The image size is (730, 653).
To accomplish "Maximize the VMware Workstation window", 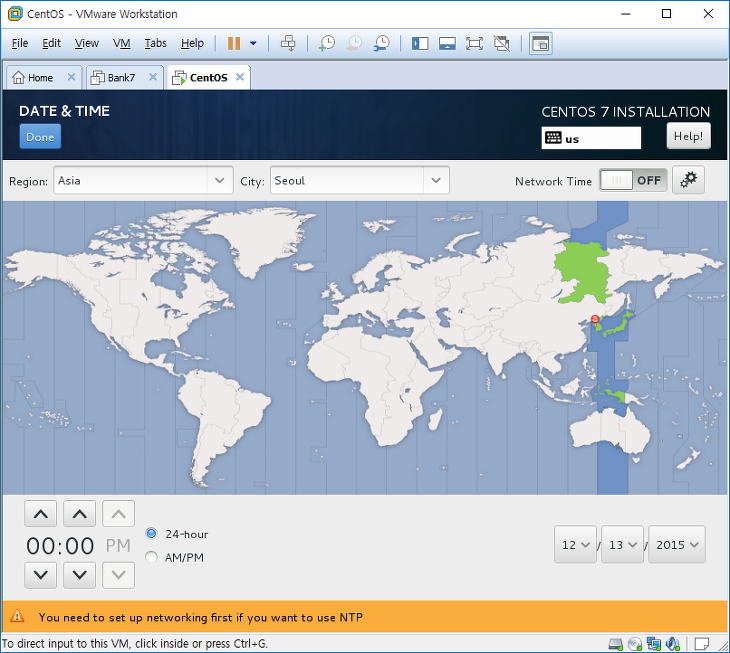I will click(x=666, y=13).
